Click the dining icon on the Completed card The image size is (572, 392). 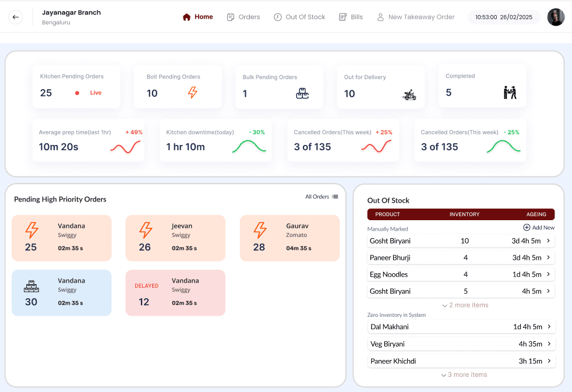point(511,93)
